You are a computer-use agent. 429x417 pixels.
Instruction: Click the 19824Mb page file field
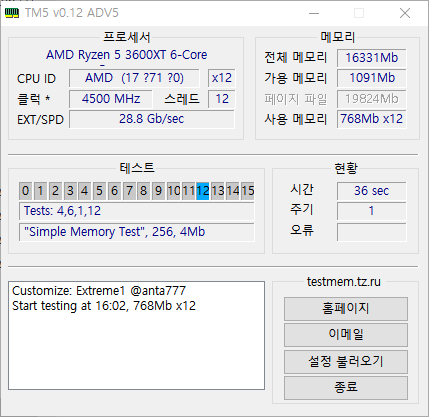[x=372, y=99]
